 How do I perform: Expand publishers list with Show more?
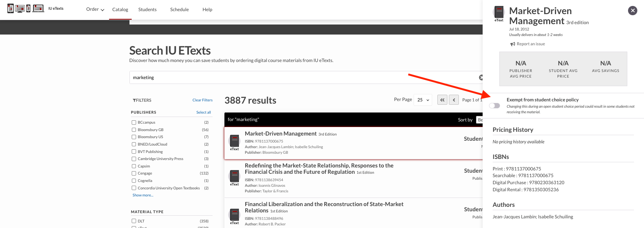coord(143,195)
